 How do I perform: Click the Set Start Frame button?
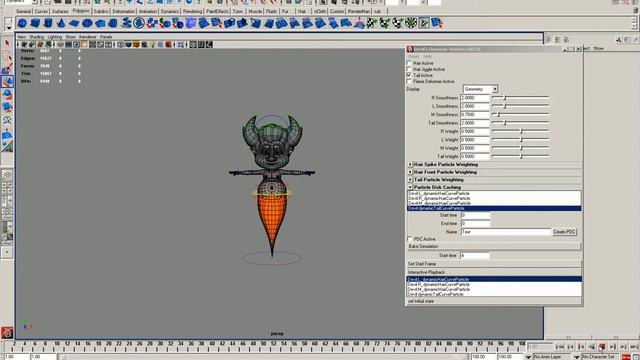[x=493, y=264]
